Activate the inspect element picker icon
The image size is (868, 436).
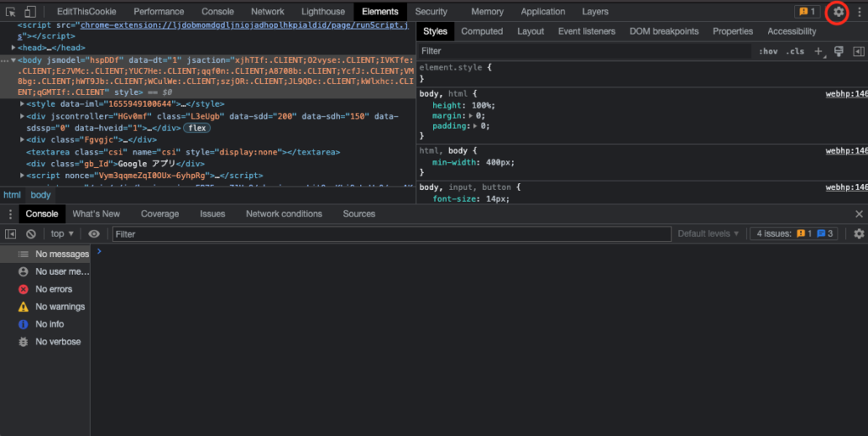click(11, 12)
